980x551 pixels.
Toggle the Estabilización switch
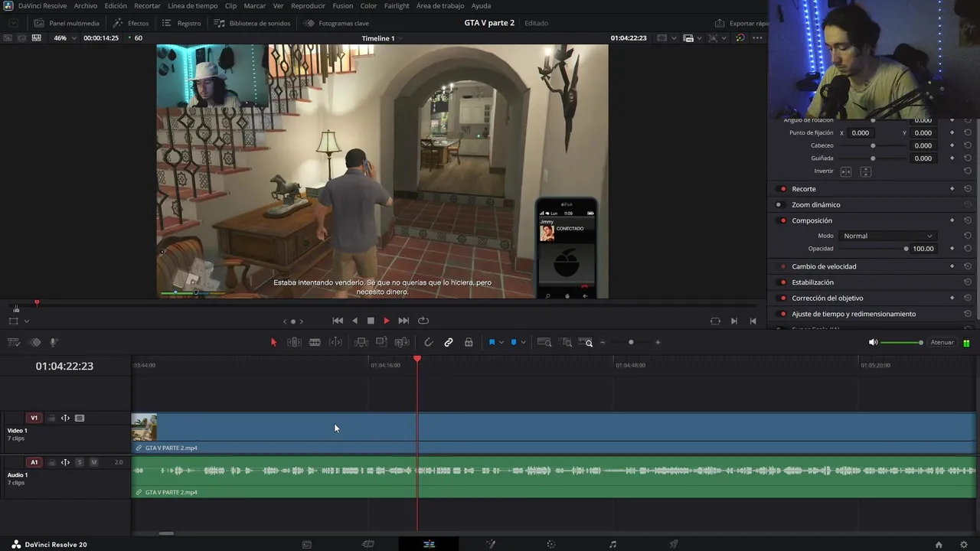click(782, 282)
